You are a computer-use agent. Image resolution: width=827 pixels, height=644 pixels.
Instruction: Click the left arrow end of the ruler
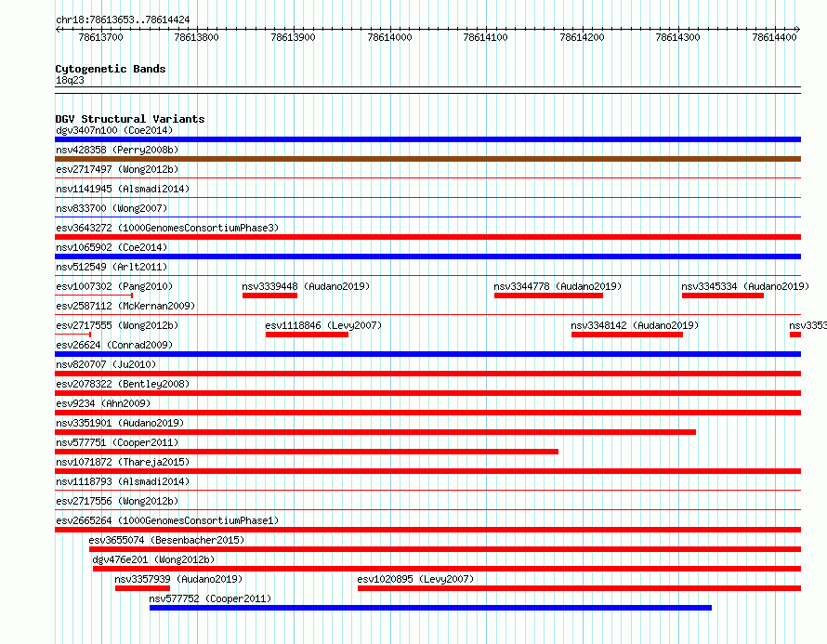tap(58, 30)
